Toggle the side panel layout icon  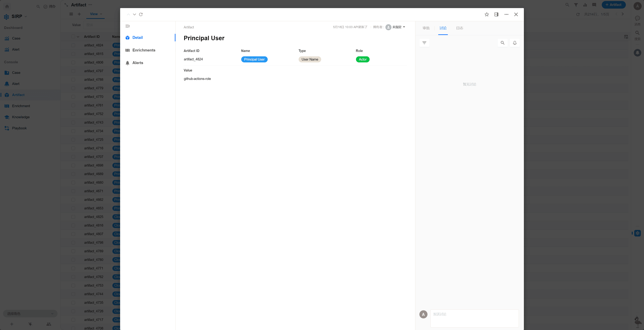[x=496, y=14]
